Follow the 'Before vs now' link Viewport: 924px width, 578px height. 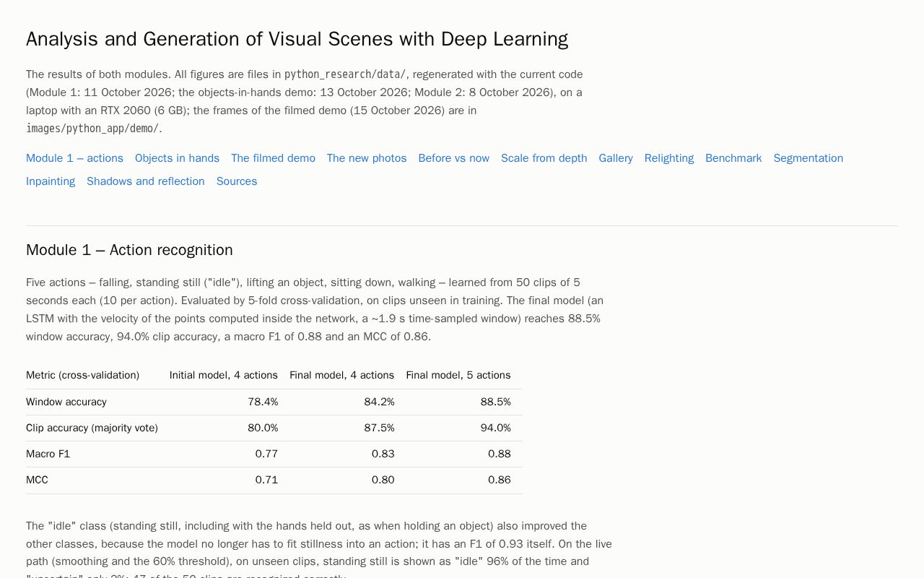pos(454,158)
